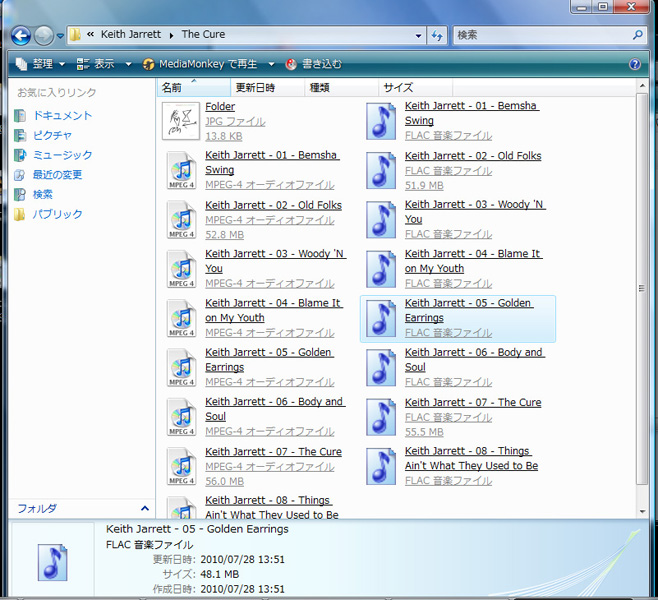Screen dimensions: 658x600
Task: Click the address bar refresh icon
Action: point(437,35)
